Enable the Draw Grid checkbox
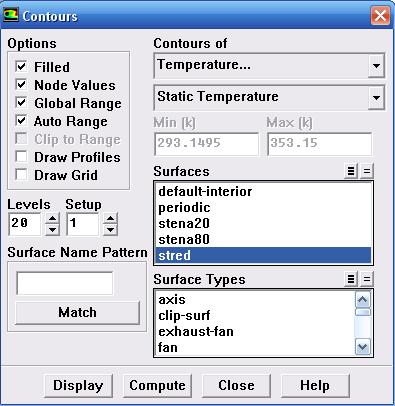 (x=21, y=174)
